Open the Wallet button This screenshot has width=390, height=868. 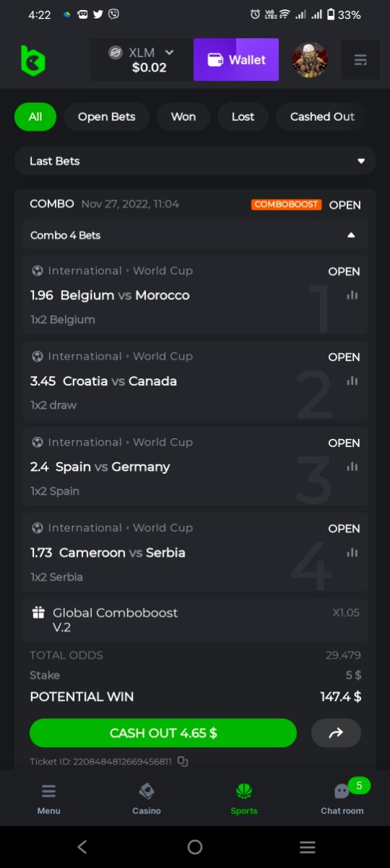(236, 60)
